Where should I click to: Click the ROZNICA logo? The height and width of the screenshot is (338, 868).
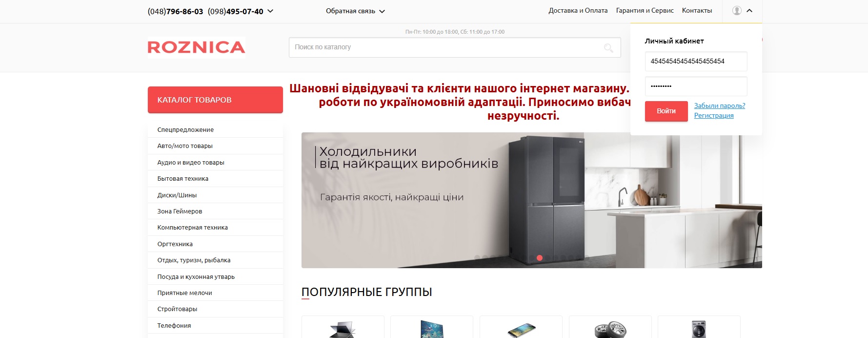[196, 47]
